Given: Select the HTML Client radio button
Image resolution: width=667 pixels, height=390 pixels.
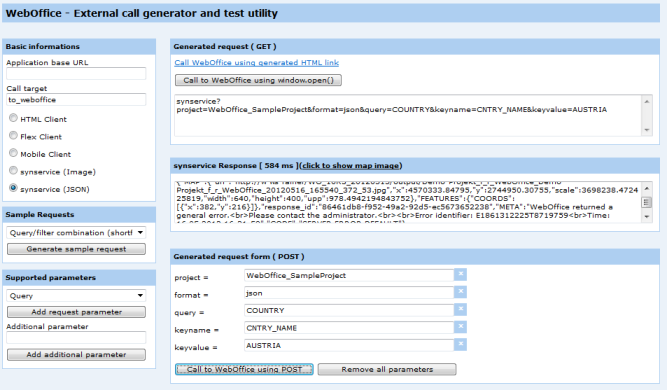Looking at the screenshot, I should tap(13, 118).
